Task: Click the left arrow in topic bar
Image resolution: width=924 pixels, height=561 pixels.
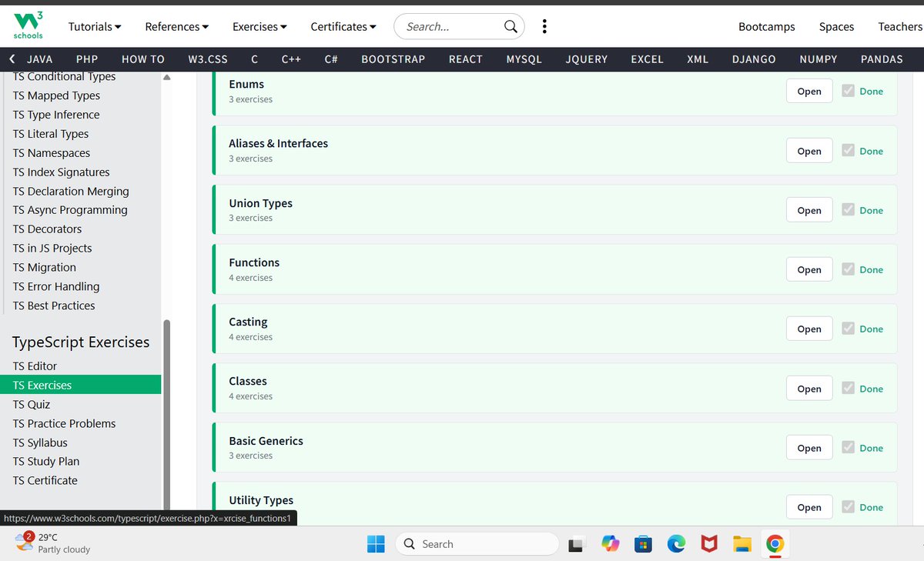Action: coord(12,59)
